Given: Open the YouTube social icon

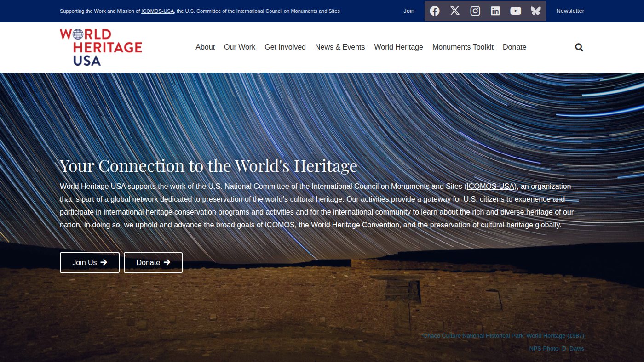Looking at the screenshot, I should tap(516, 11).
